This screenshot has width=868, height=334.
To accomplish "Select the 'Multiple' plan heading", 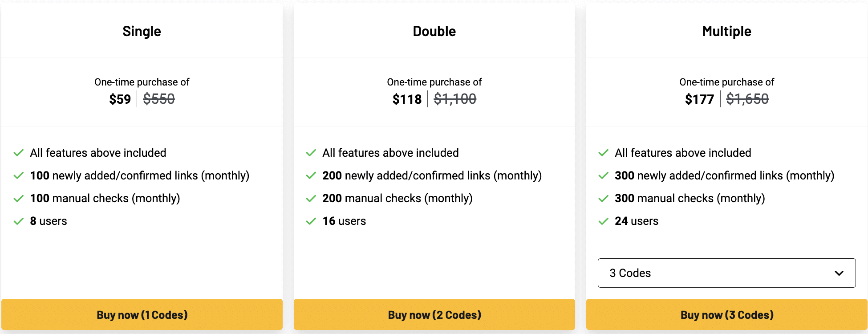I will [x=726, y=31].
